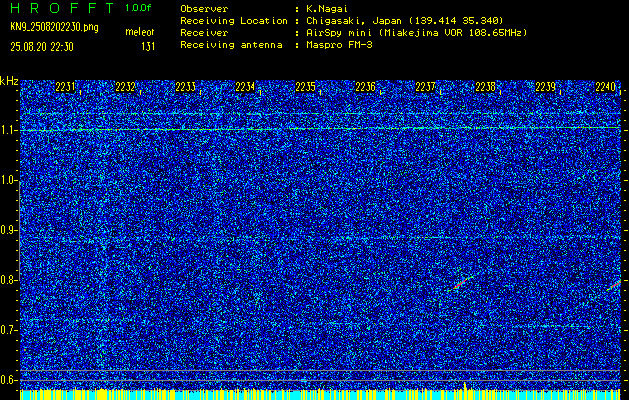The image size is (629, 400).
Task: Click the 0.8 frequency axis label
Action: 7,280
